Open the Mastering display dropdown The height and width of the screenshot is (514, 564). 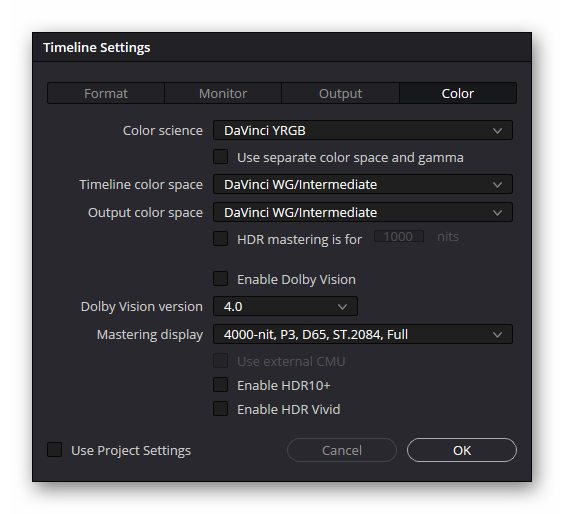coord(363,335)
